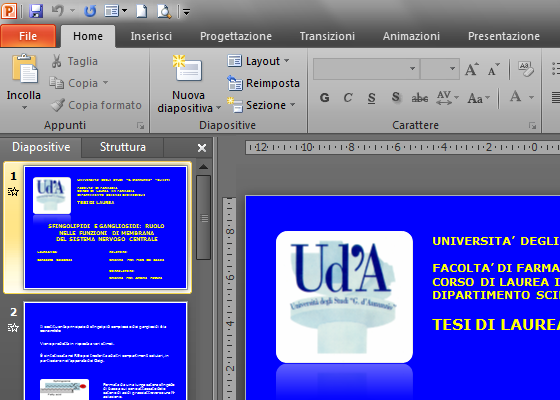Customize Quick Access Toolbar dropdown
Screen dimensions: 560x400
(186, 12)
